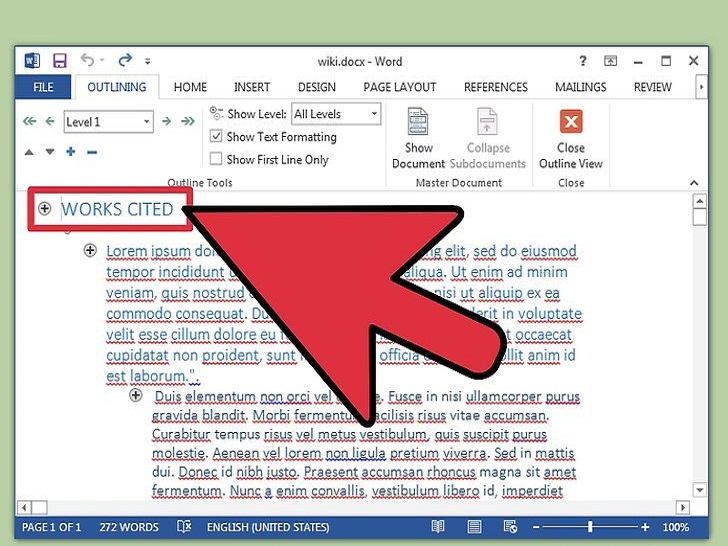728x546 pixels.
Task: Demote to Body Text double-right arrow
Action: tap(188, 122)
